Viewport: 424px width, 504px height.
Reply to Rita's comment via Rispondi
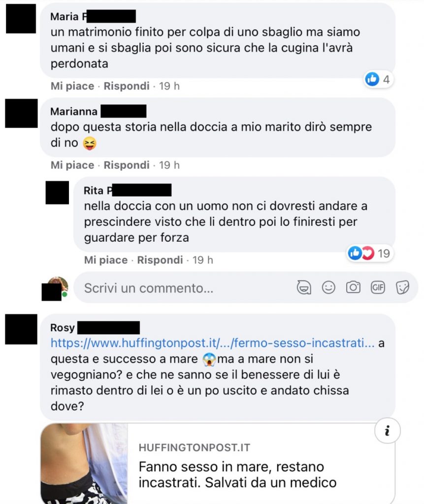(x=160, y=260)
